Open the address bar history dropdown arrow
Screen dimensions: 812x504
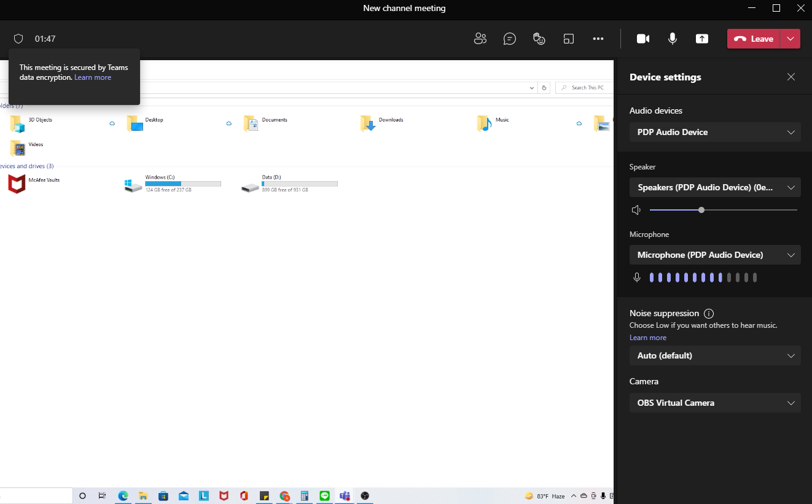532,88
